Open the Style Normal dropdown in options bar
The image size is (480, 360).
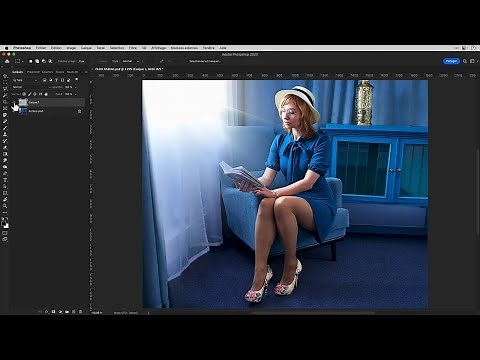(x=131, y=61)
